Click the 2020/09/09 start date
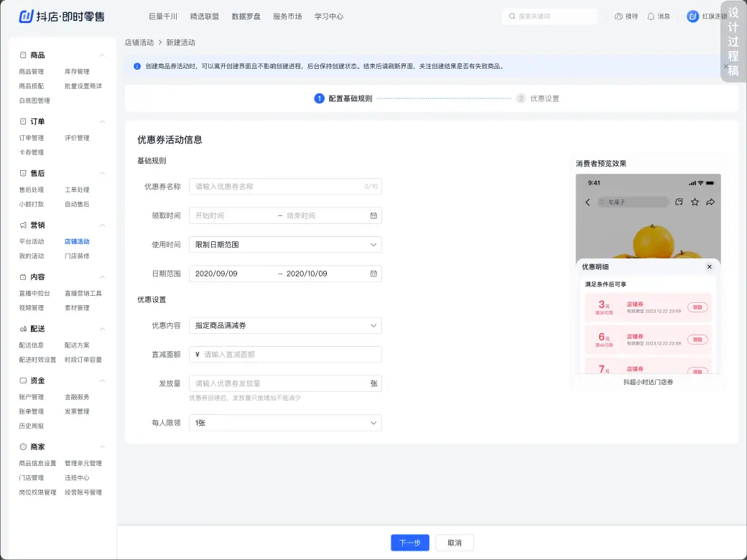Viewport: 747px width, 560px height. pos(216,274)
